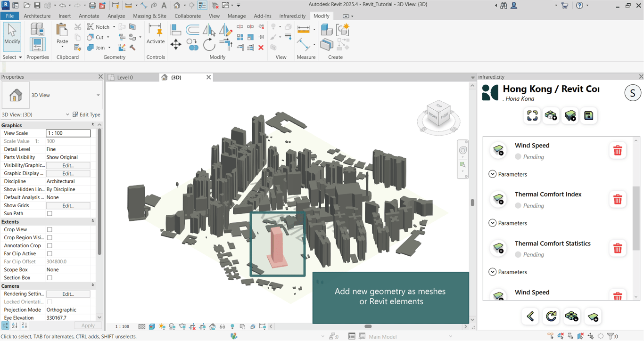644x341 pixels.
Task: Click the back arrow in infrared.city panel
Action: click(530, 317)
